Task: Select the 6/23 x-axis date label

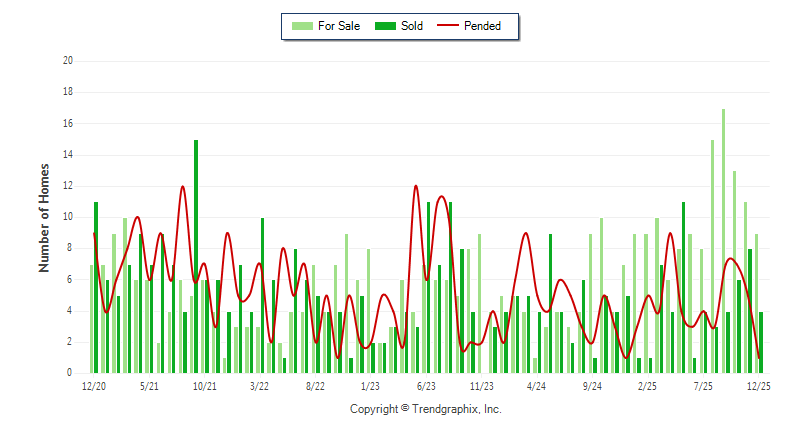Action: [425, 386]
